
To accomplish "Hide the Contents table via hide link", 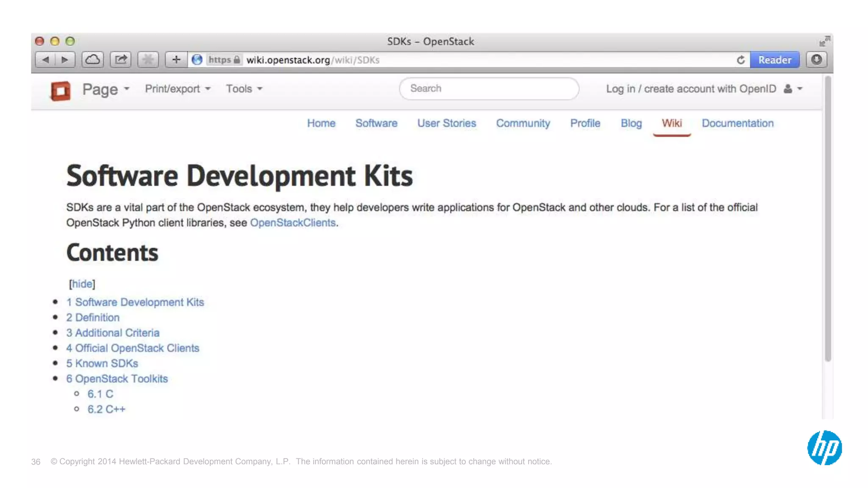I will [82, 284].
